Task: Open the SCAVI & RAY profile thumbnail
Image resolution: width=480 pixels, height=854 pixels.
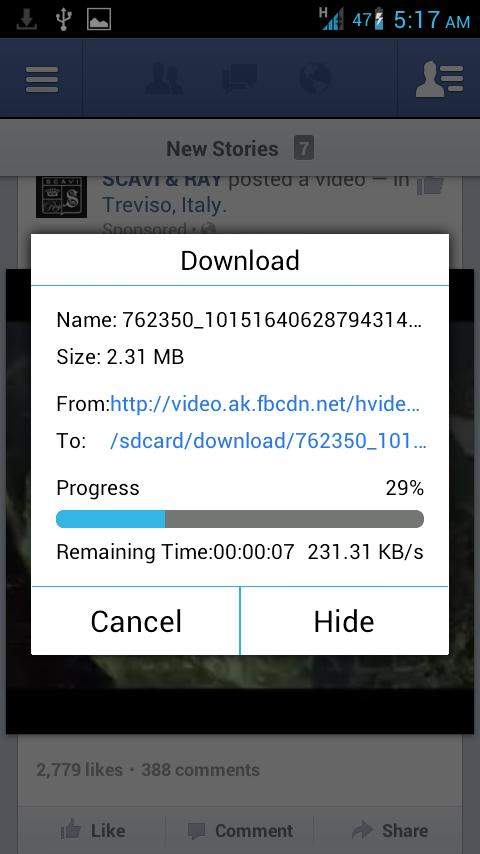Action: [x=61, y=196]
